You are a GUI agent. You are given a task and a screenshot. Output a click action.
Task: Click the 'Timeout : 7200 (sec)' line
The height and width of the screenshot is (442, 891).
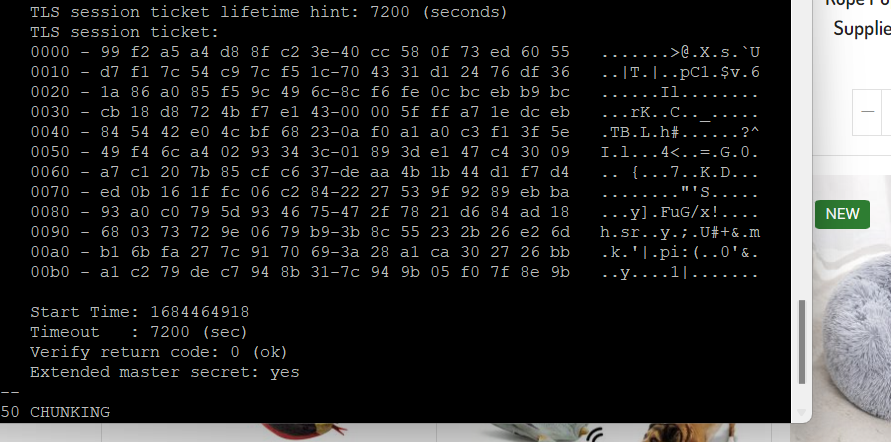pos(139,332)
